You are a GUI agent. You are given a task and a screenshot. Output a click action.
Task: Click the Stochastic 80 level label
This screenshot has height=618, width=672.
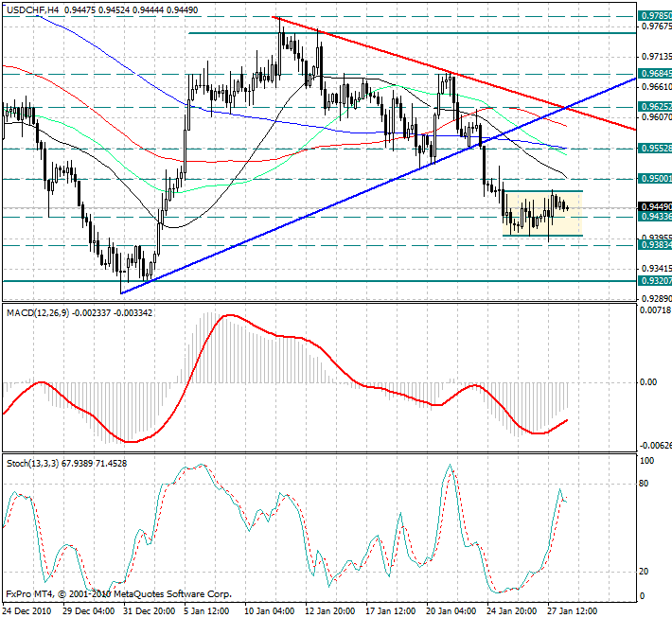(644, 484)
